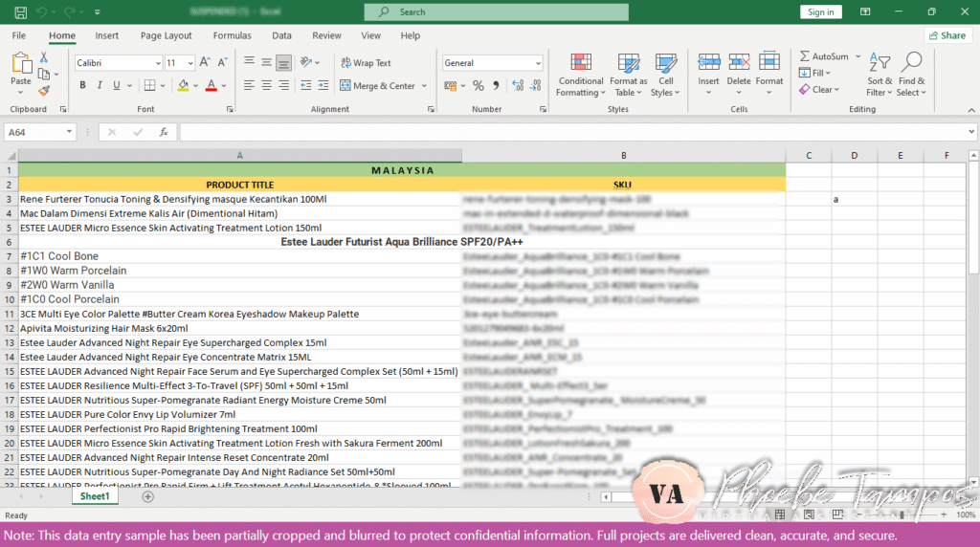Image resolution: width=980 pixels, height=547 pixels.
Task: Align text left
Action: click(249, 85)
